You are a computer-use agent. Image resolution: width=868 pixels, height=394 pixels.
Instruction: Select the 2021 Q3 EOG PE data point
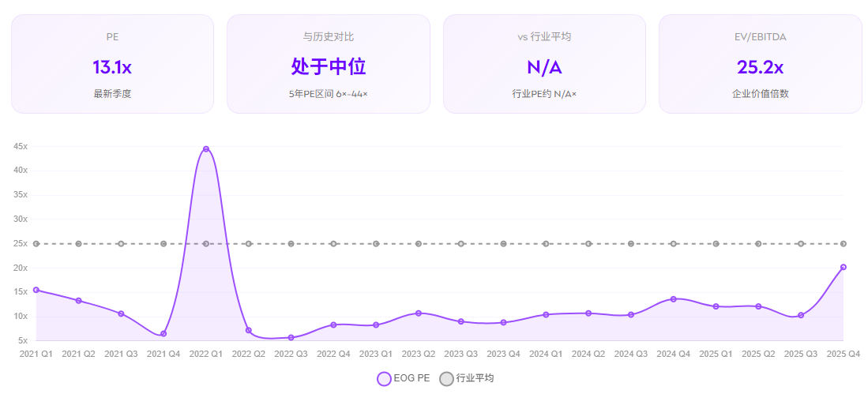[121, 313]
